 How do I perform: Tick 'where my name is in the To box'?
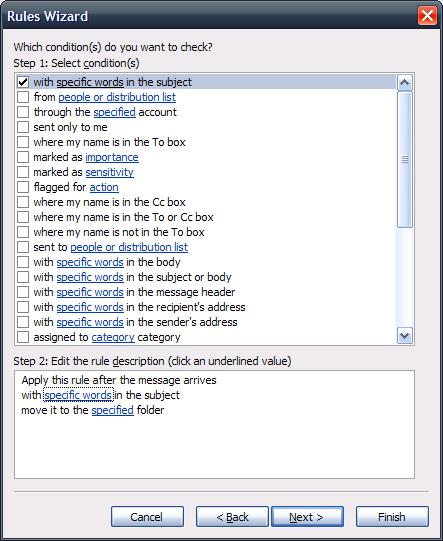pos(23,142)
